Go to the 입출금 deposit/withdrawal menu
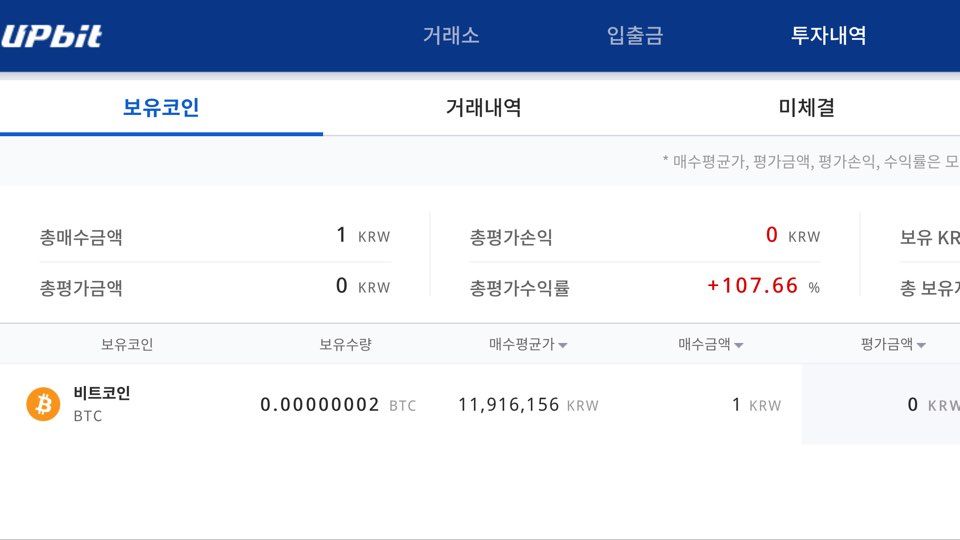The width and height of the screenshot is (960, 540). click(x=635, y=36)
